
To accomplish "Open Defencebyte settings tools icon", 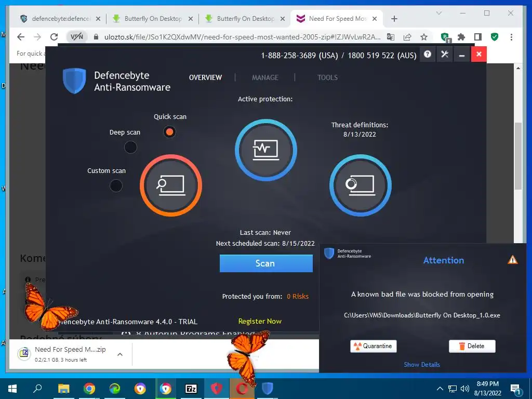I will click(x=445, y=54).
